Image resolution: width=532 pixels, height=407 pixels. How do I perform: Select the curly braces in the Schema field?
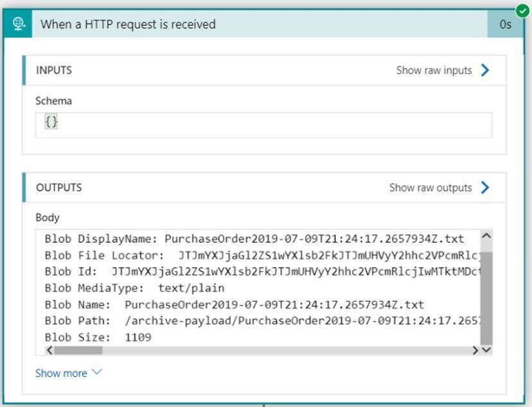pos(51,121)
